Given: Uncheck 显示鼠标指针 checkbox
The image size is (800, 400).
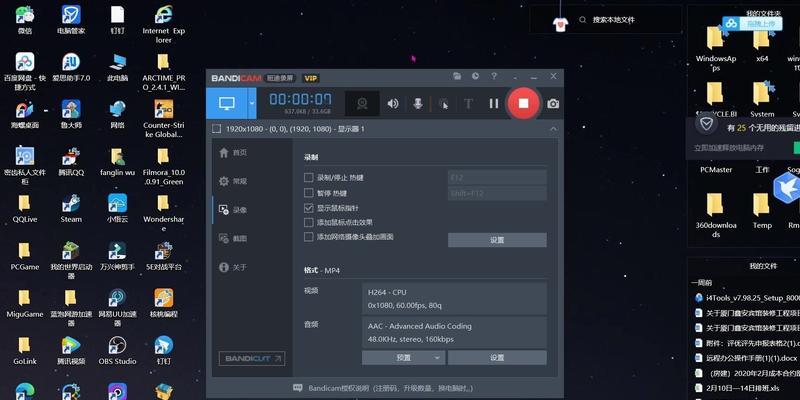Looking at the screenshot, I should pos(308,208).
